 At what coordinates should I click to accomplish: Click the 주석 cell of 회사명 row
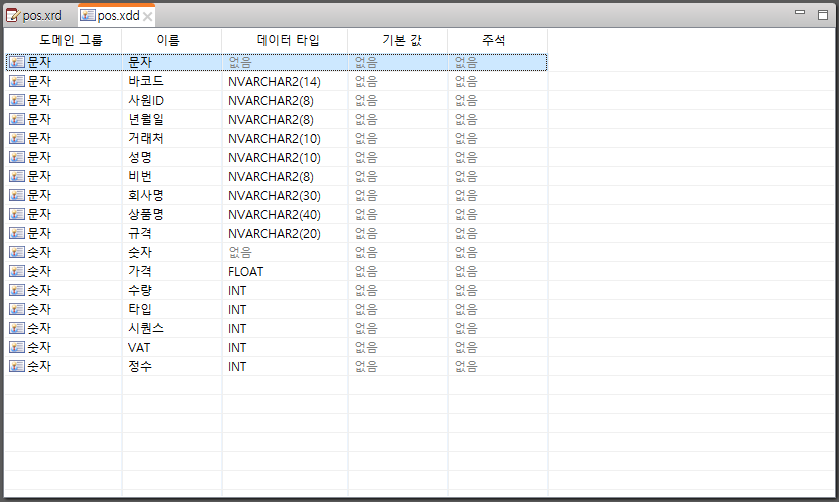pos(498,195)
